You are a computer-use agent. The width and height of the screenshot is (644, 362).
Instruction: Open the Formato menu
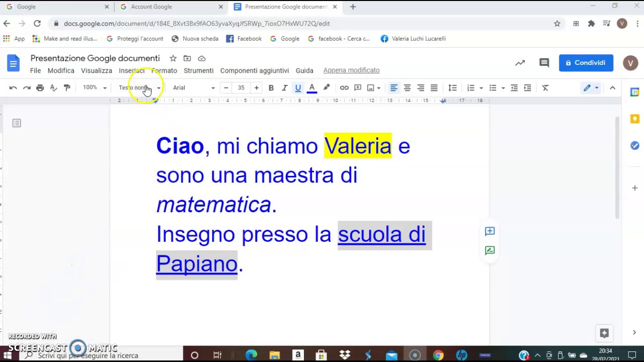164,71
